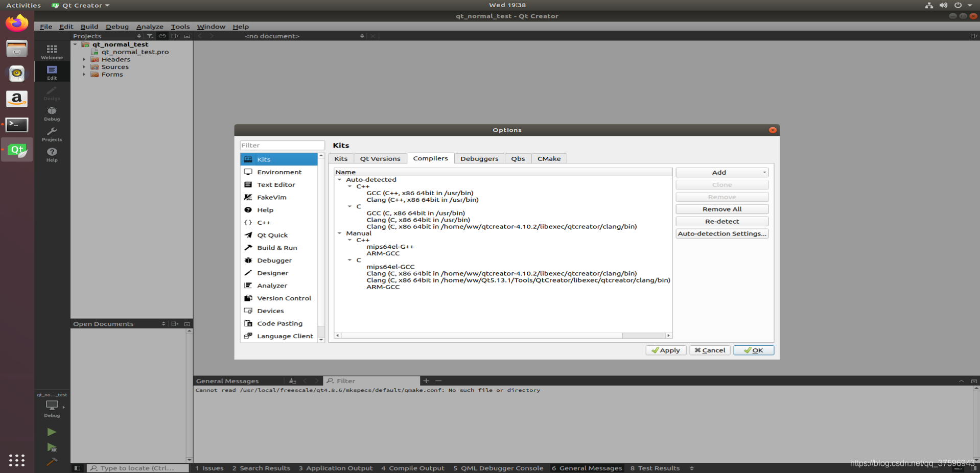Confirm the Options dialog with OK

pyautogui.click(x=754, y=350)
